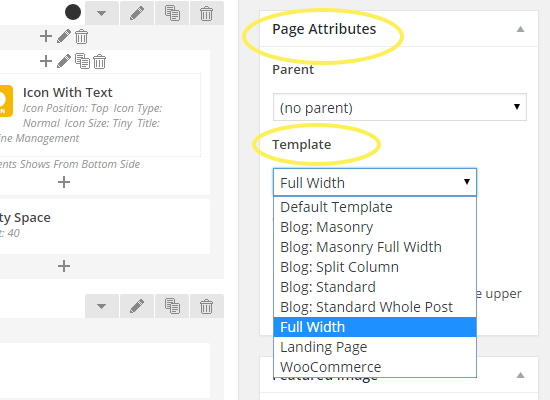Image resolution: width=550 pixels, height=400 pixels.
Task: Open the lower row dropdown arrow
Action: [x=102, y=306]
